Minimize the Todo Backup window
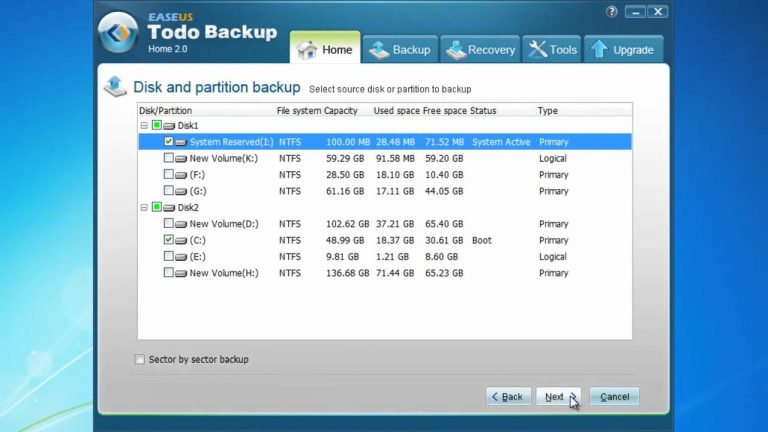 pos(635,12)
